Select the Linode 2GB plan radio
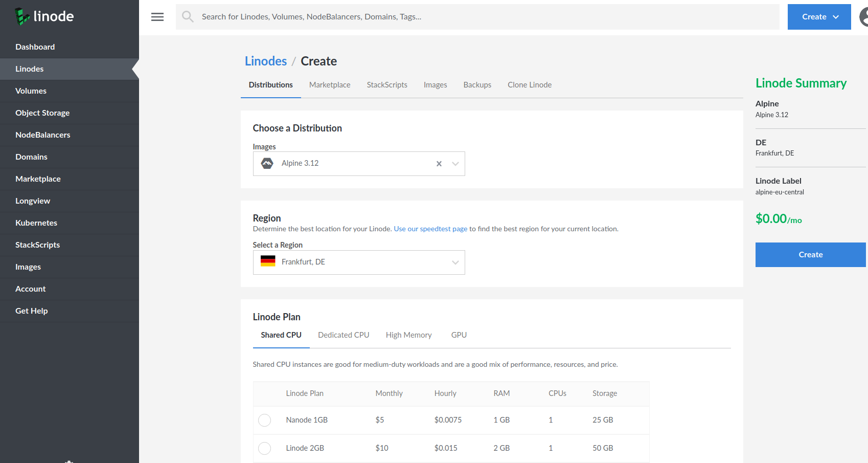This screenshot has width=868, height=463. [x=264, y=448]
